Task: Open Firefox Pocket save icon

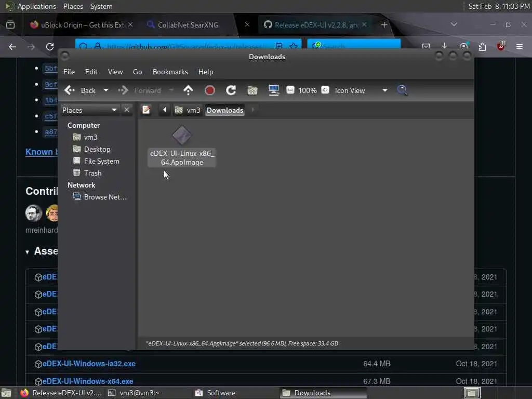Action: [x=426, y=46]
